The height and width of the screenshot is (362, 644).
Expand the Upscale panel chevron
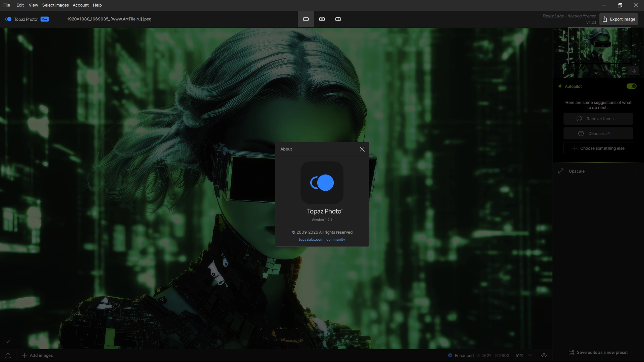click(636, 171)
